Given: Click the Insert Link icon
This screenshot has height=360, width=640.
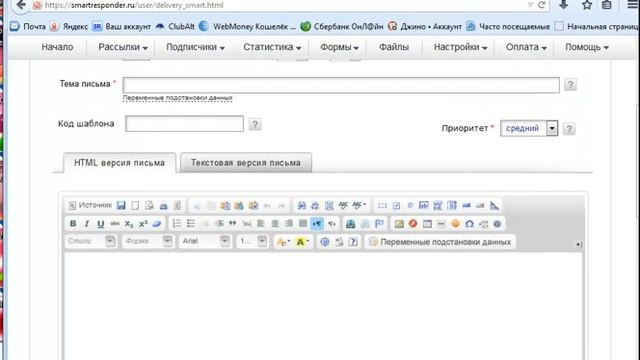Looking at the screenshot, I should (351, 224).
